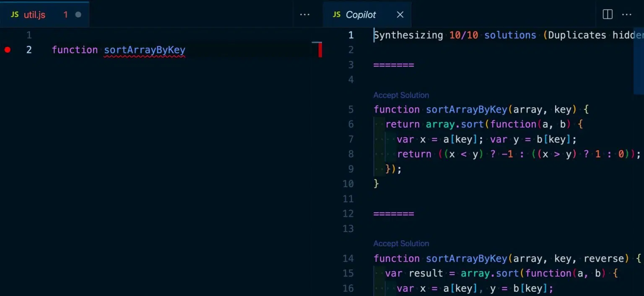Open More Actions menu beside util.js editor
Screen dimensions: 644x296
point(305,15)
